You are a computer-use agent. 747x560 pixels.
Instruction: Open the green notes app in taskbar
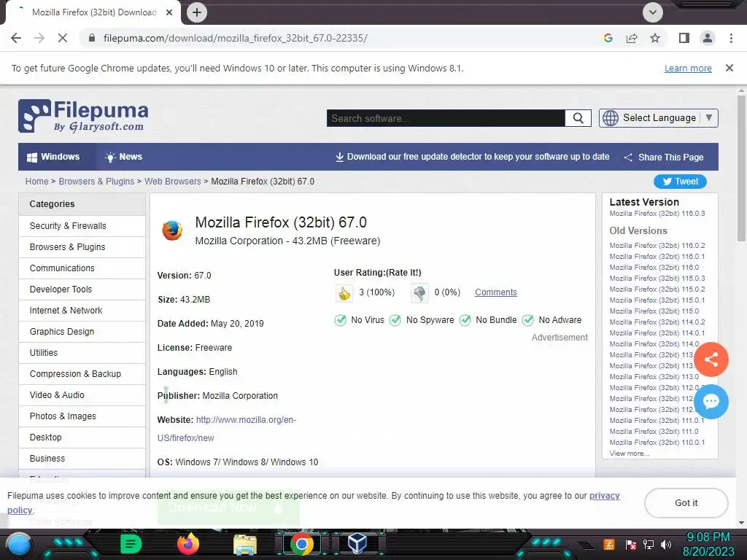131,544
